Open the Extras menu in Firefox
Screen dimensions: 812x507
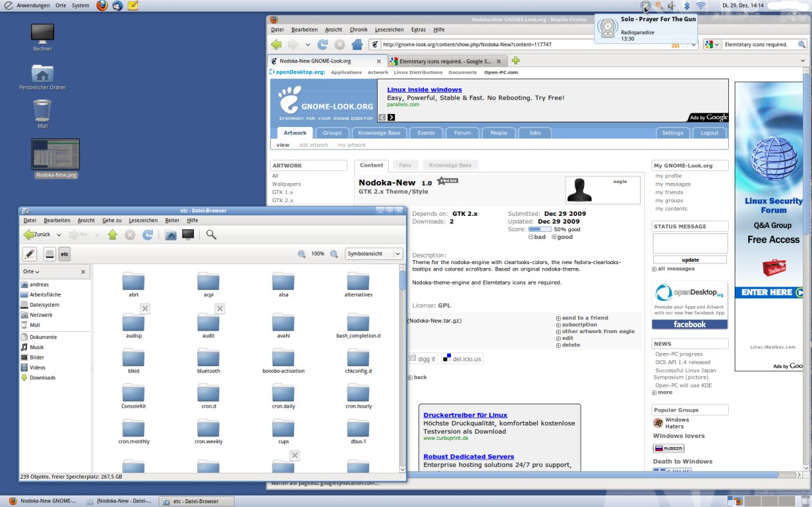pyautogui.click(x=418, y=30)
